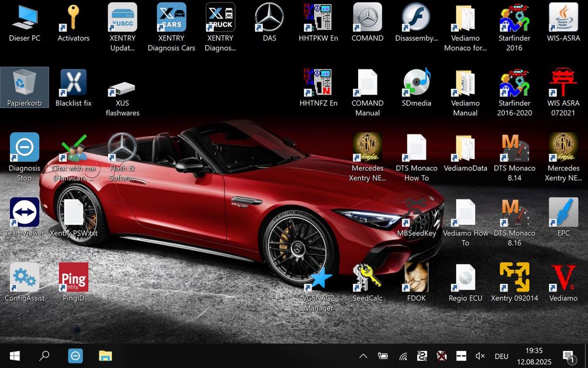This screenshot has height=368, width=588.
Task: Open XENTRY Diagnosis Truck shortcut
Action: 220,19
